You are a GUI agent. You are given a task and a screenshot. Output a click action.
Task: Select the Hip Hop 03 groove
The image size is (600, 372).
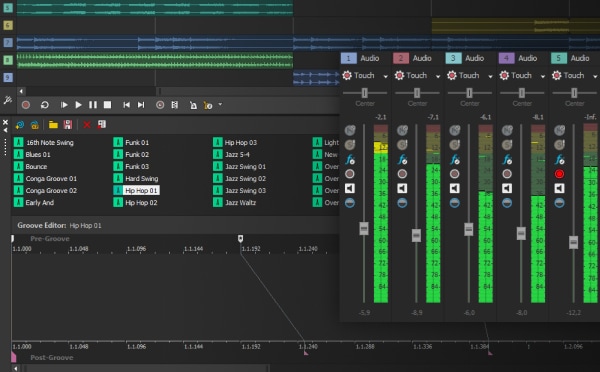[241, 143]
